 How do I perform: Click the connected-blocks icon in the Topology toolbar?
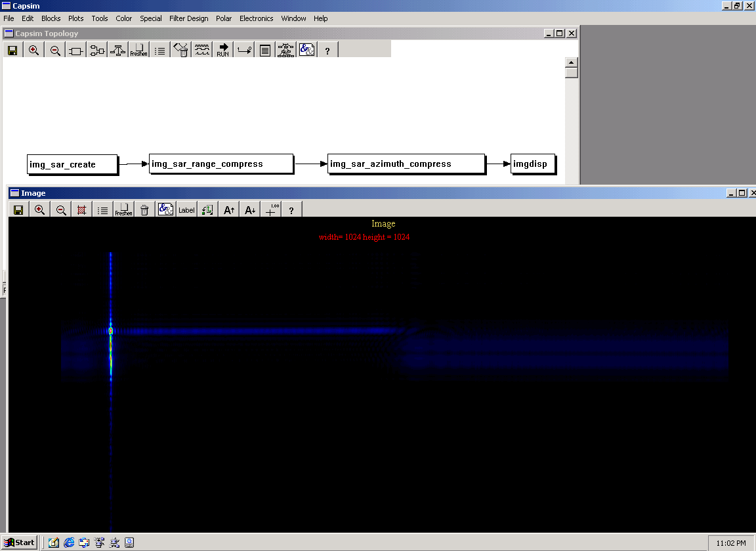pos(97,50)
